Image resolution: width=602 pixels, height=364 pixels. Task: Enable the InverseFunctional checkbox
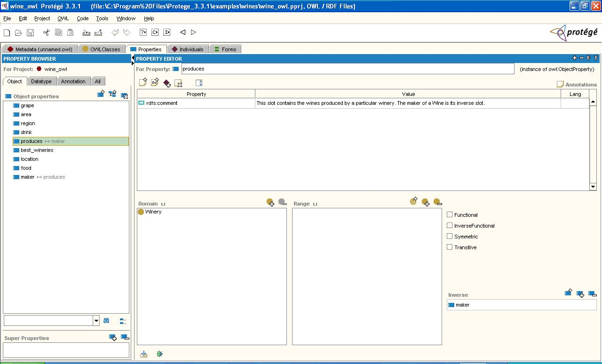(450, 225)
